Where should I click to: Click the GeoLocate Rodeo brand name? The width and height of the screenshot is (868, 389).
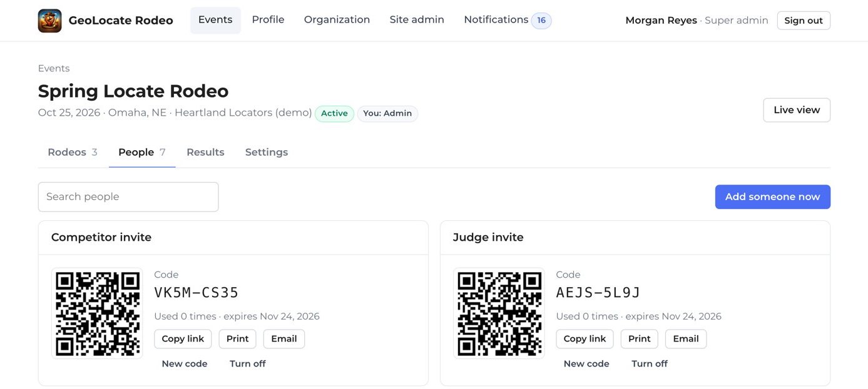pyautogui.click(x=121, y=21)
